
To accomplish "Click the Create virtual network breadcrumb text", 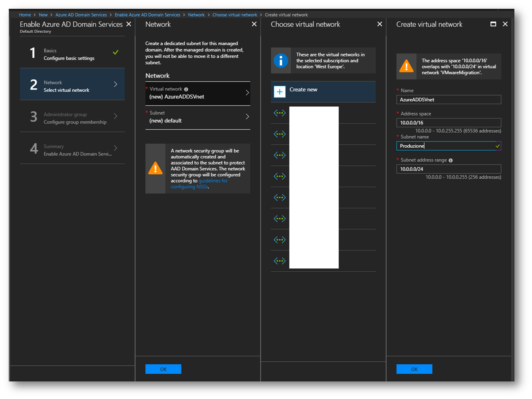I will pos(286,15).
